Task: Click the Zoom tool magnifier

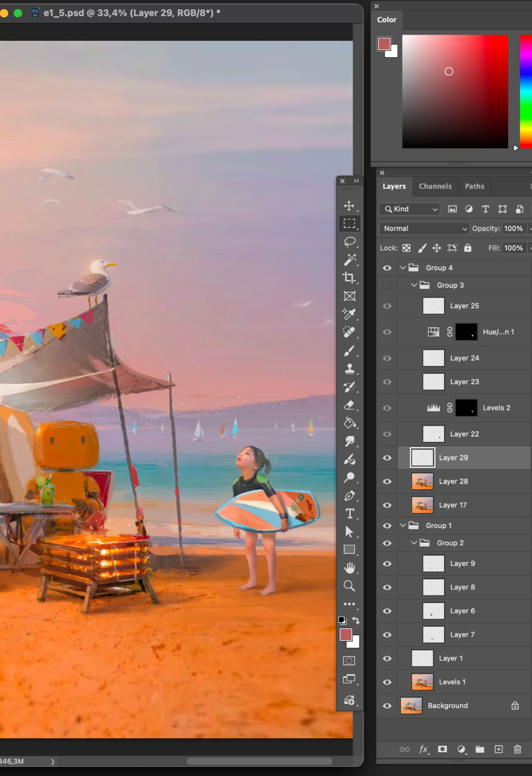Action: tap(349, 586)
